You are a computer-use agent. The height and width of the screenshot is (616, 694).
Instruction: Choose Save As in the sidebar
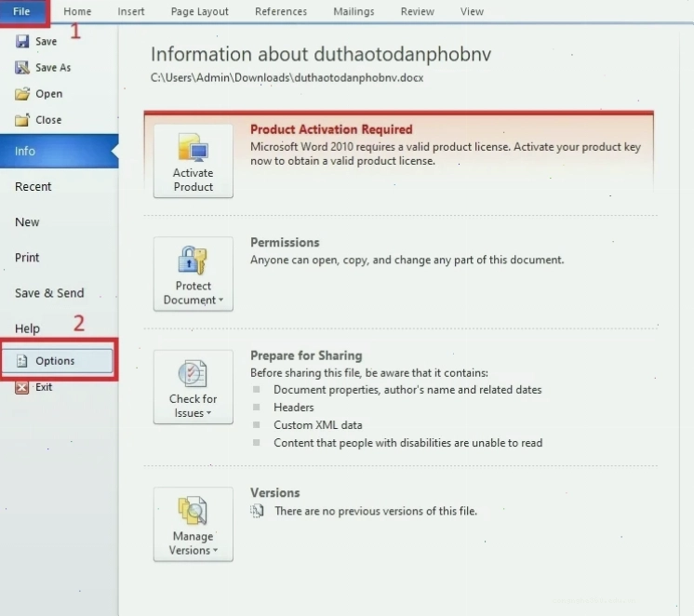point(53,67)
